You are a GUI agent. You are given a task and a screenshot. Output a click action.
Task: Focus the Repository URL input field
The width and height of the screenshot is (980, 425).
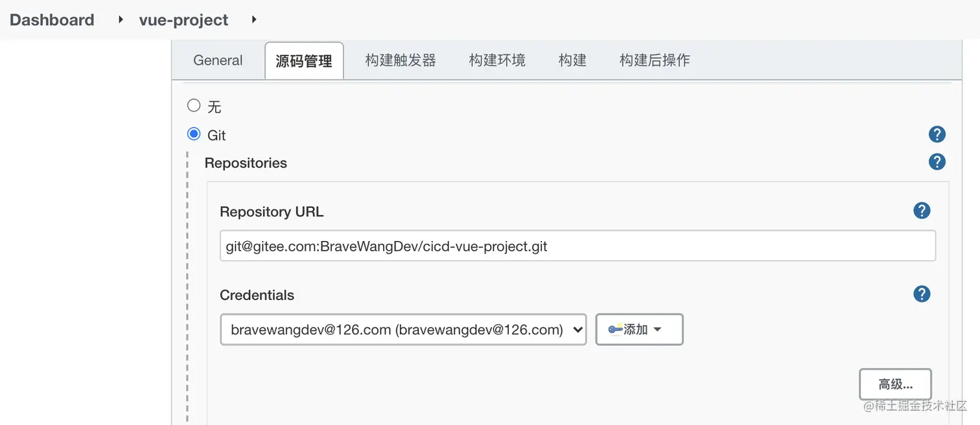577,246
